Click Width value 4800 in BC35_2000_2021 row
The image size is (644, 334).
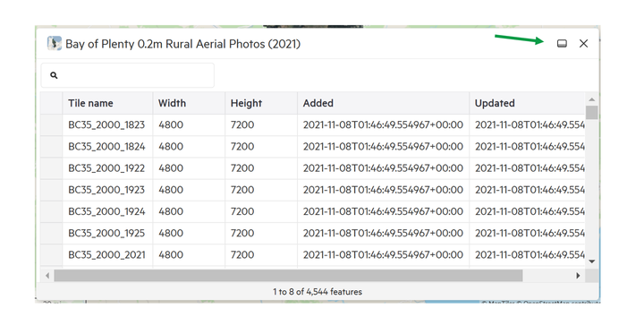pos(171,255)
